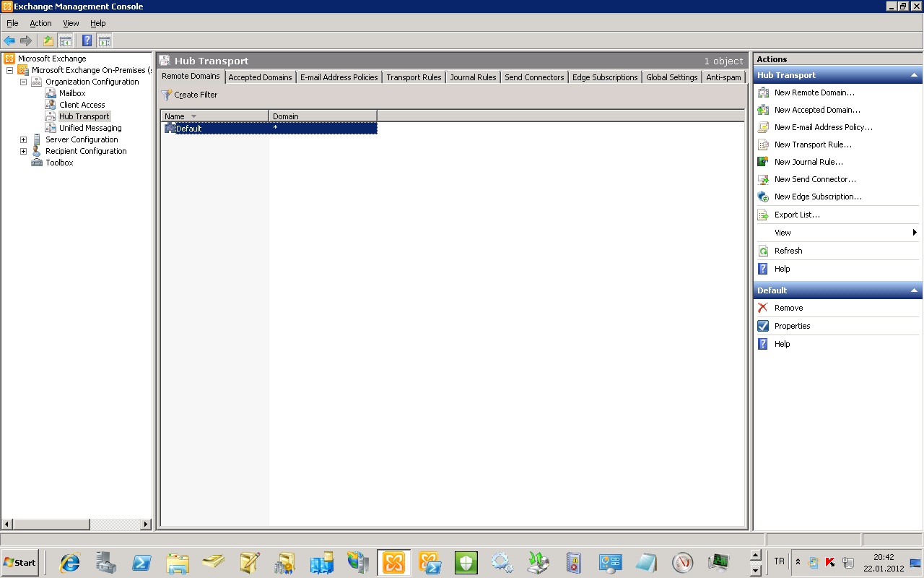Viewport: 924px width, 578px height.
Task: Open the View submenu in Actions pane
Action: click(837, 233)
